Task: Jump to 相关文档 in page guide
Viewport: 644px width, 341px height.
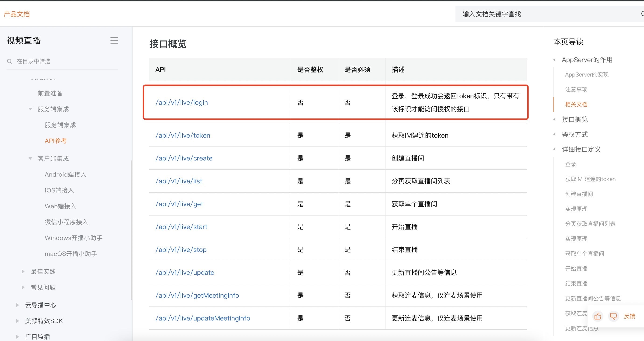Action: pyautogui.click(x=576, y=104)
